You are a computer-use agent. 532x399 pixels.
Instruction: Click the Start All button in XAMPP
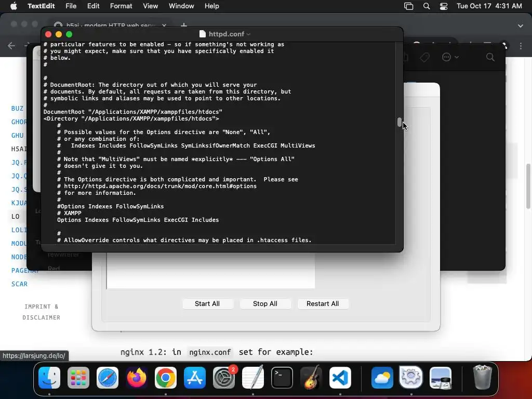(207, 303)
